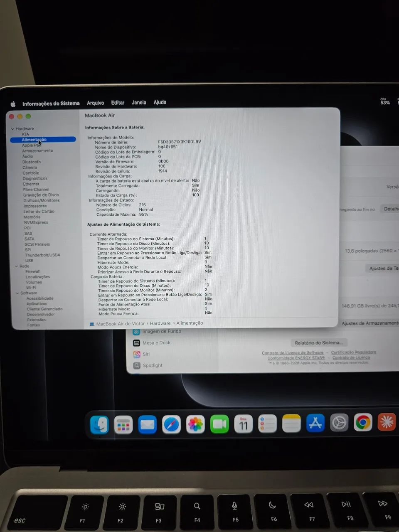
Task: Select Áudio in the sidebar
Action: (x=27, y=156)
